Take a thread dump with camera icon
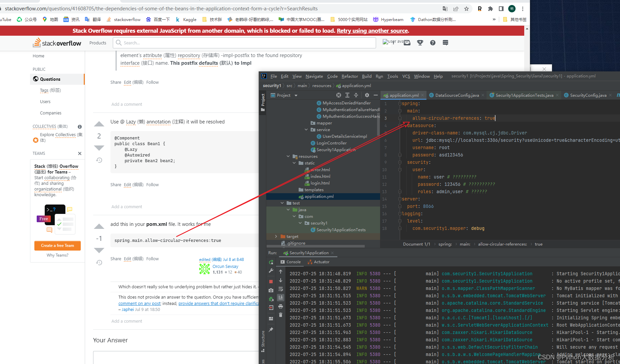The image size is (620, 364). [271, 290]
